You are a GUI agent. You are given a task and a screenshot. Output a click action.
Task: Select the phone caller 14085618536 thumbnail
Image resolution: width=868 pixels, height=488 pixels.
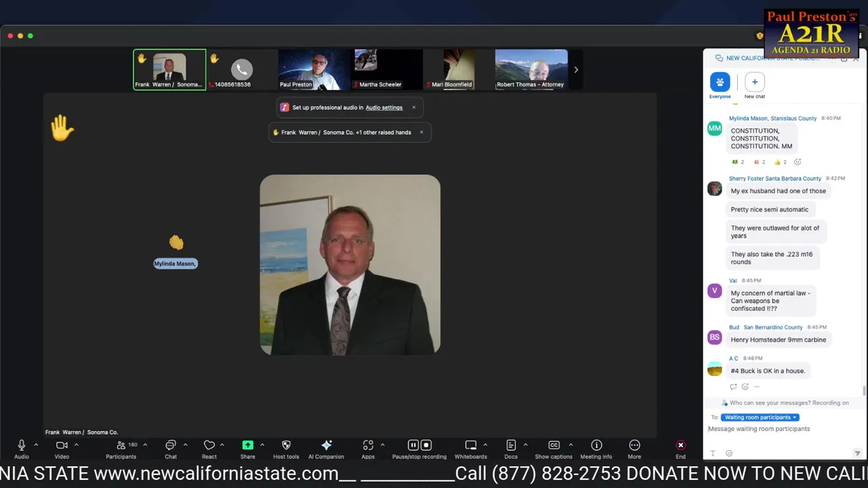click(241, 69)
